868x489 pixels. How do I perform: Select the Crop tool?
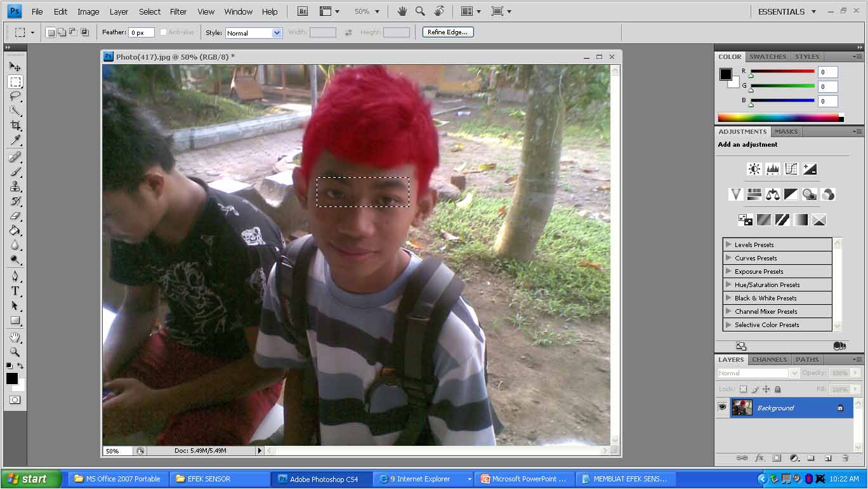tap(15, 126)
